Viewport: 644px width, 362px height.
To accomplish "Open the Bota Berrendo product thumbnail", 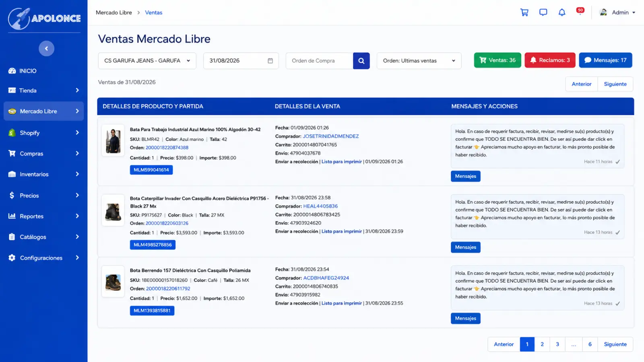I will pos(113,282).
